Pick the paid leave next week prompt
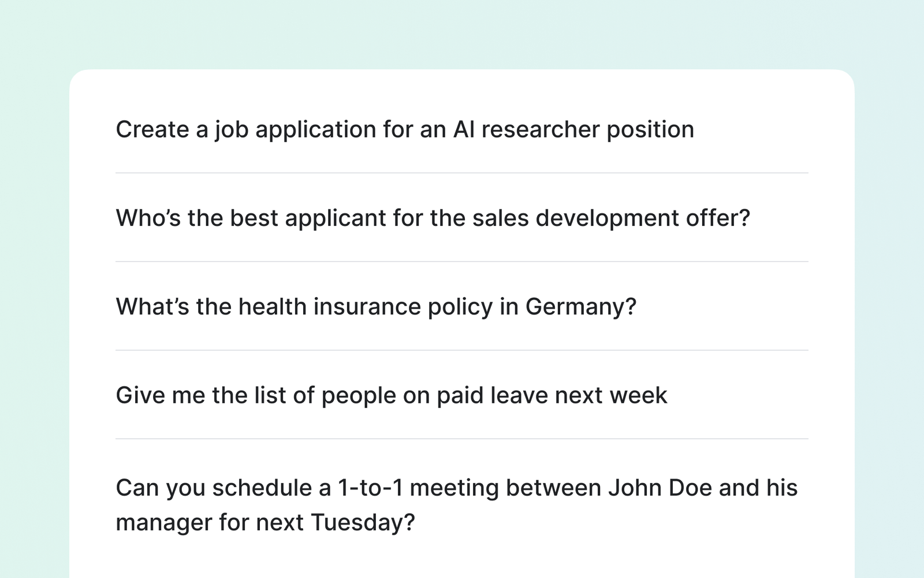This screenshot has height=578, width=924. (x=391, y=395)
